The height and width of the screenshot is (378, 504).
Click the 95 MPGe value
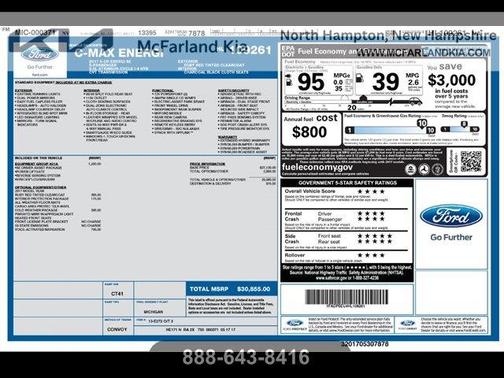pos(311,82)
